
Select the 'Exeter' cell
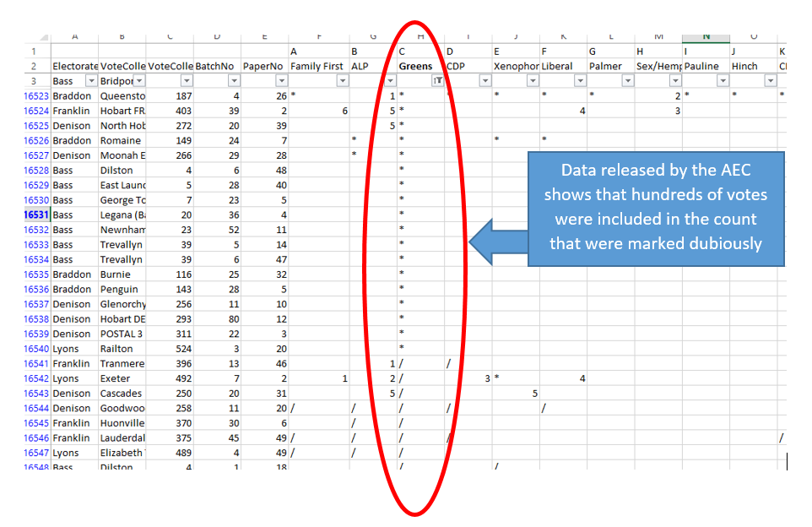122,379
